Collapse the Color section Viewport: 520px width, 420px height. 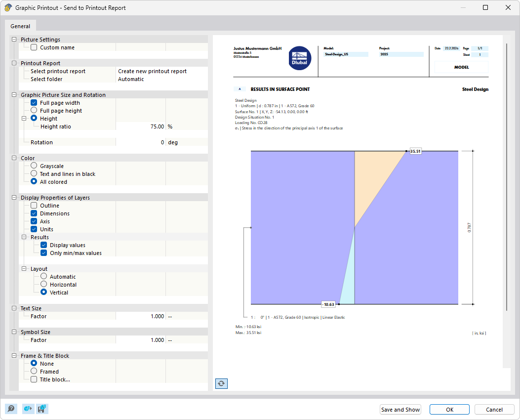pyautogui.click(x=14, y=158)
